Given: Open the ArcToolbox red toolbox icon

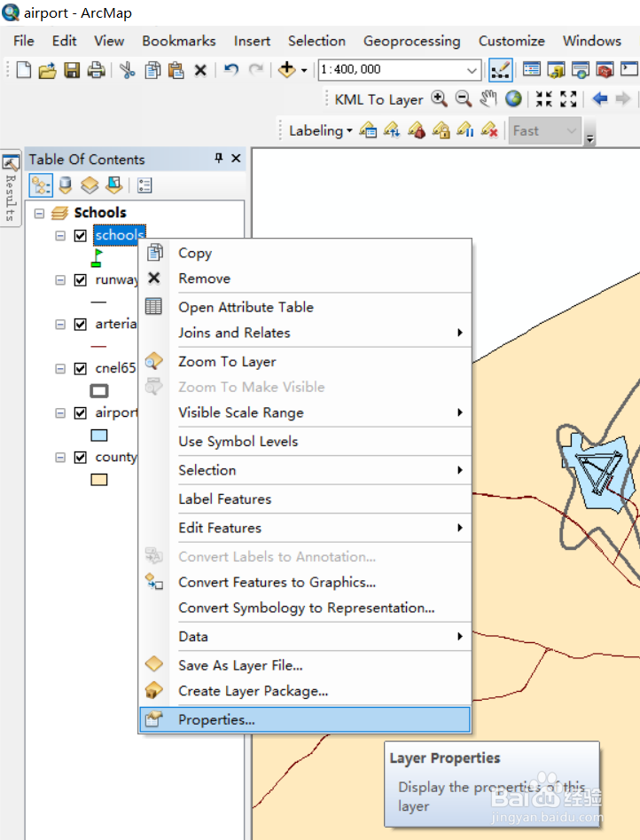Looking at the screenshot, I should tap(605, 70).
